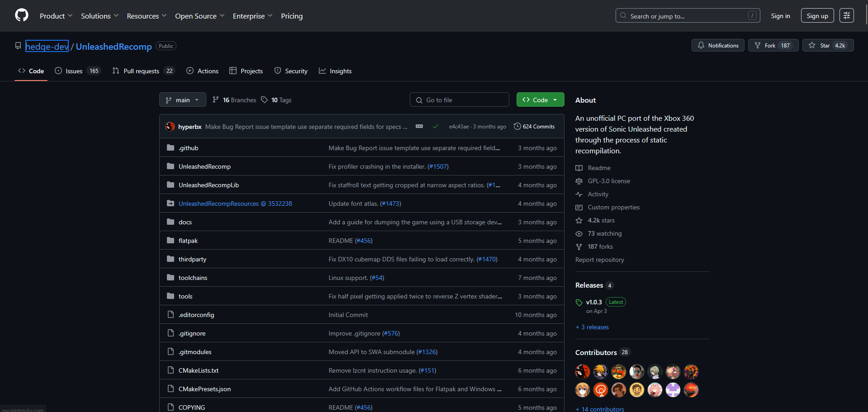The height and width of the screenshot is (412, 868).
Task: Open the first contributor avatar
Action: pyautogui.click(x=583, y=372)
